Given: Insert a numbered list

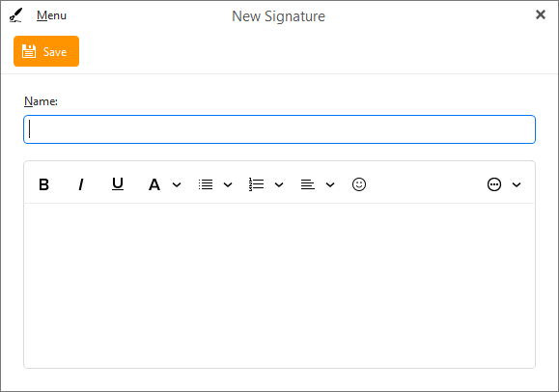Looking at the screenshot, I should pos(256,184).
